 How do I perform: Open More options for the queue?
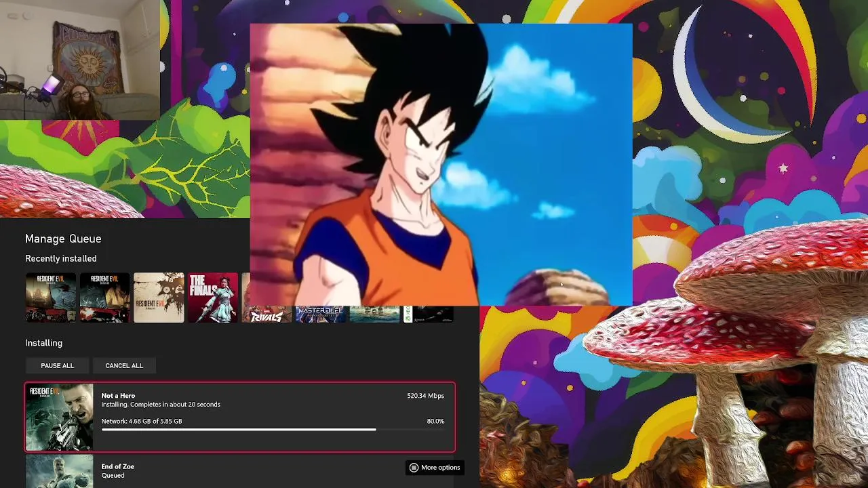[435, 468]
